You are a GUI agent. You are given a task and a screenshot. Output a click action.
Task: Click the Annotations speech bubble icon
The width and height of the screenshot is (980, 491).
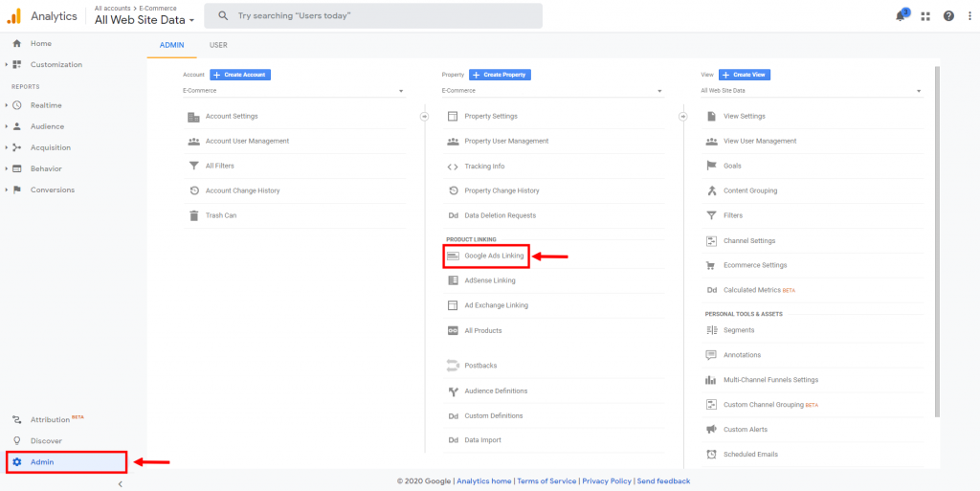[x=711, y=355]
